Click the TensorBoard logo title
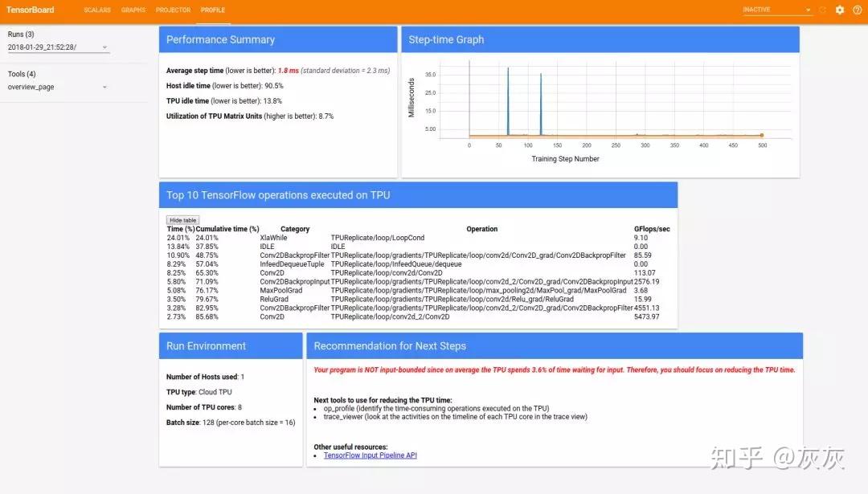868x494 pixels. click(x=31, y=10)
